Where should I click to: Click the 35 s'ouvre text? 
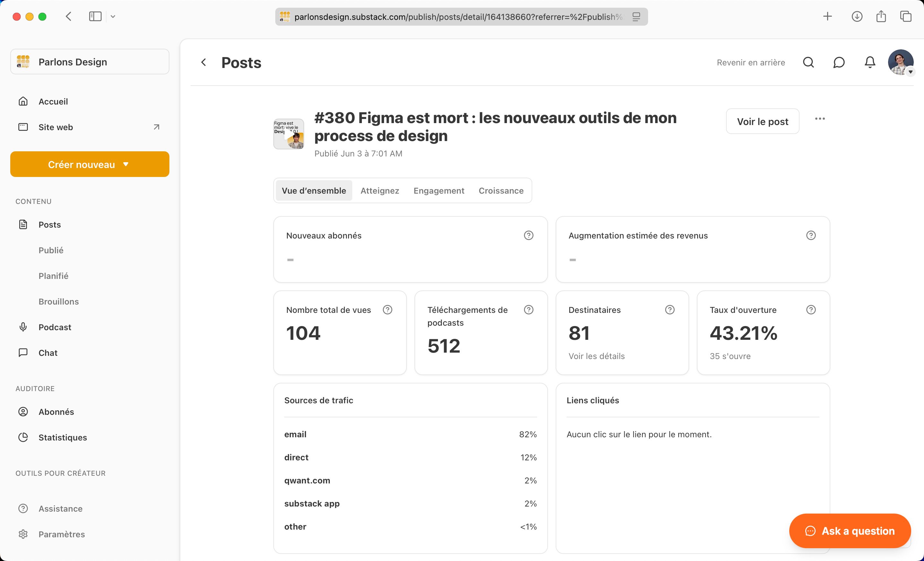(x=730, y=356)
